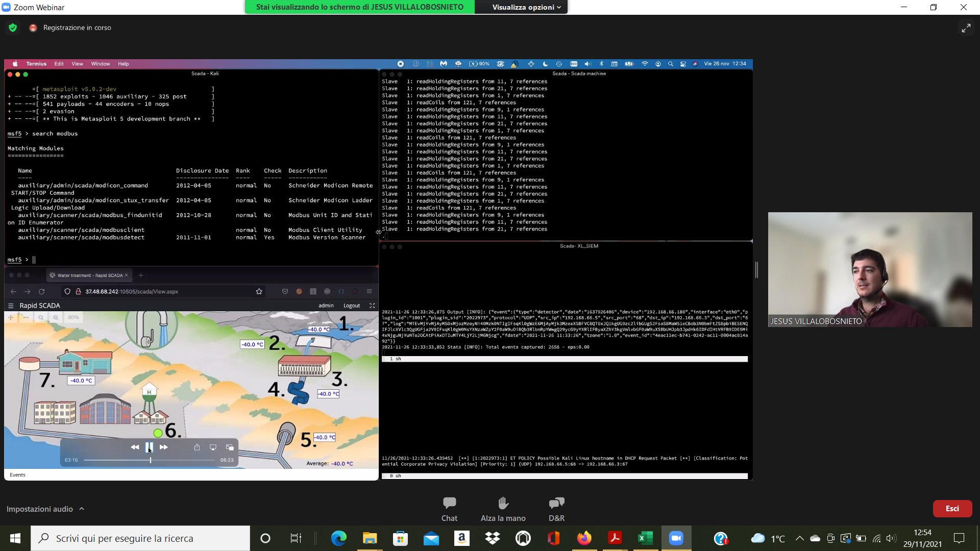This screenshot has height=551, width=980.
Task: Show hidden system tray icons chevron
Action: [799, 538]
